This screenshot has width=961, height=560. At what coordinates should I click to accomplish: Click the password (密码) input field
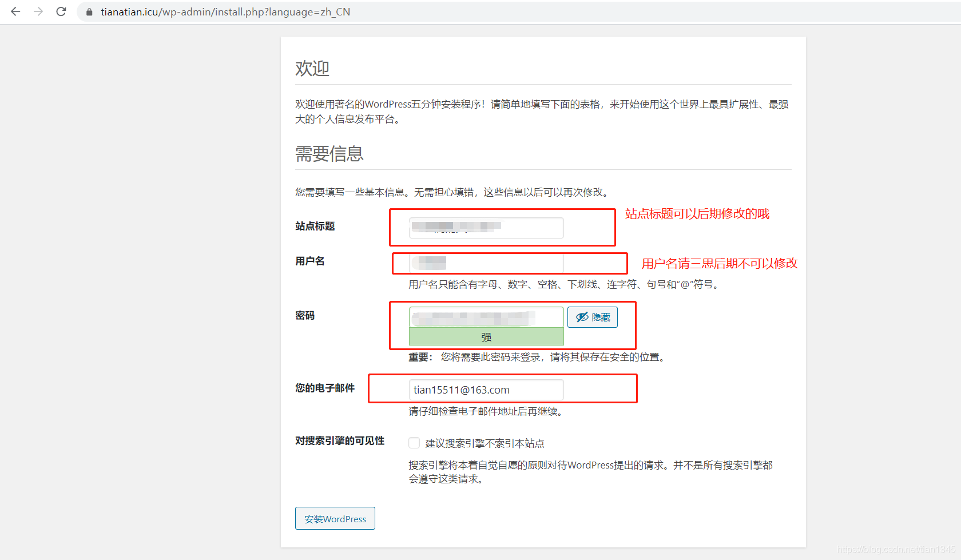[x=486, y=317]
